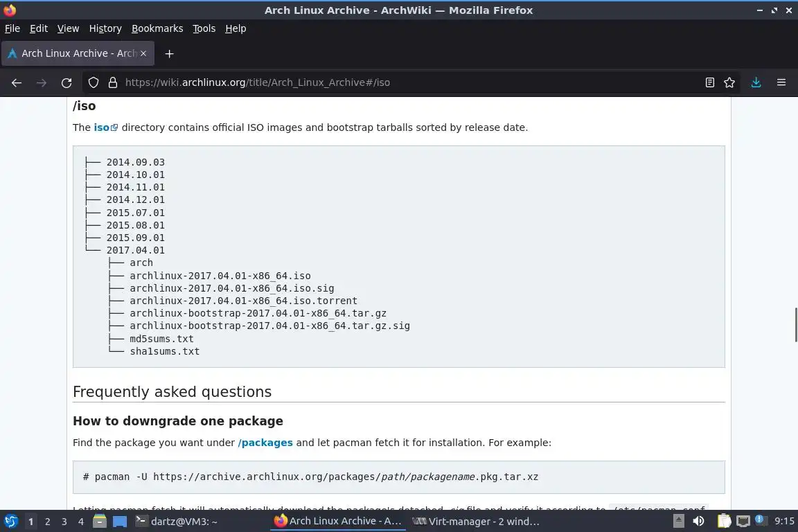Click the 2015.09.01 directory entry
Image resolution: width=798 pixels, height=532 pixels.
pyautogui.click(x=135, y=238)
